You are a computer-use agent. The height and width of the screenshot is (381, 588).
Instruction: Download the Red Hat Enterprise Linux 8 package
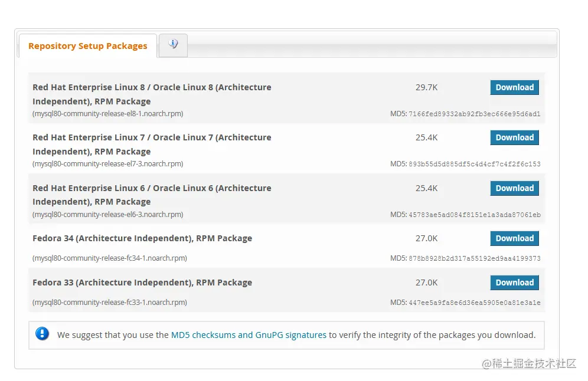[514, 87]
